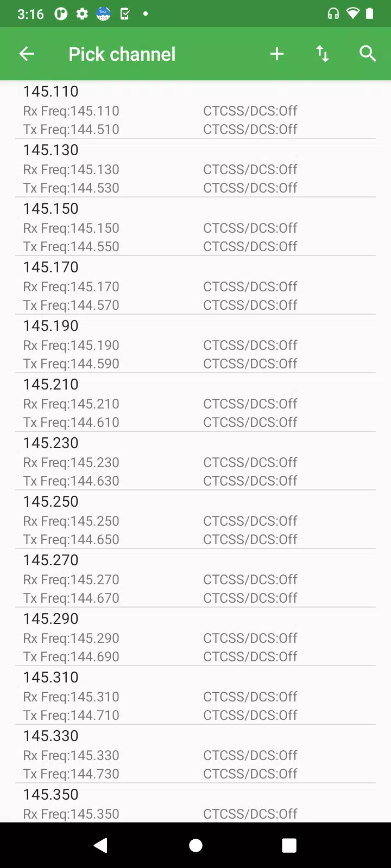The image size is (391, 868).
Task: Tap the Android Back navigation triangle
Action: coord(100,845)
